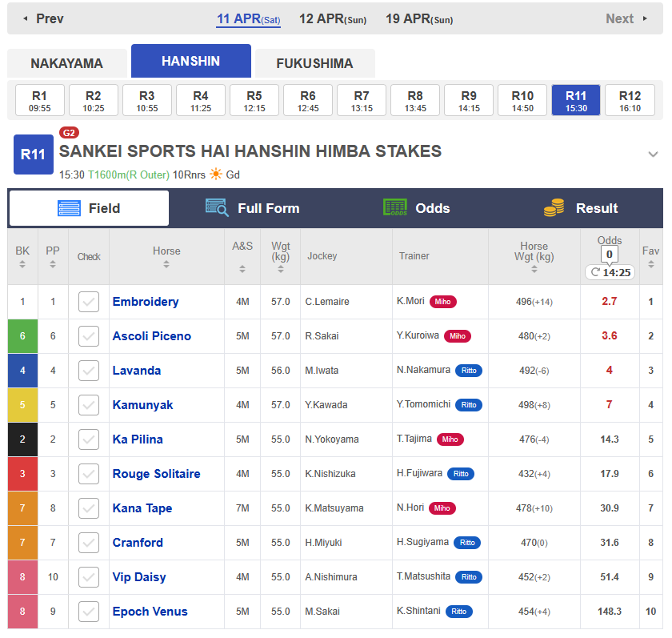The image size is (672, 638).
Task: Open race R3 at 10:55
Action: 147,100
